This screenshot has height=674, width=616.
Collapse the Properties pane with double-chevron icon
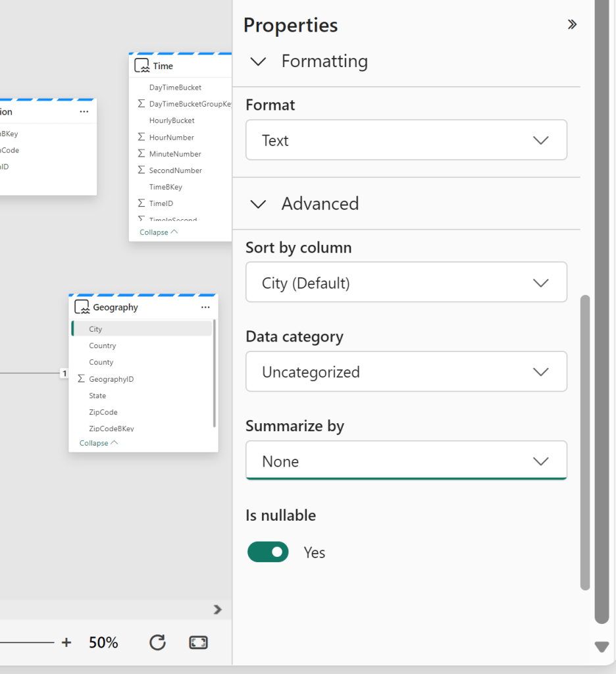[x=572, y=24]
